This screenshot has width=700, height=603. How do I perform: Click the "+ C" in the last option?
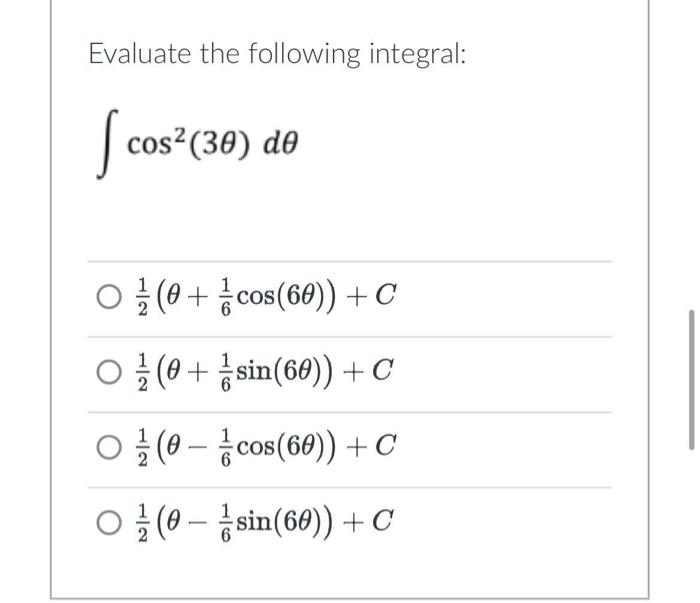[368, 522]
